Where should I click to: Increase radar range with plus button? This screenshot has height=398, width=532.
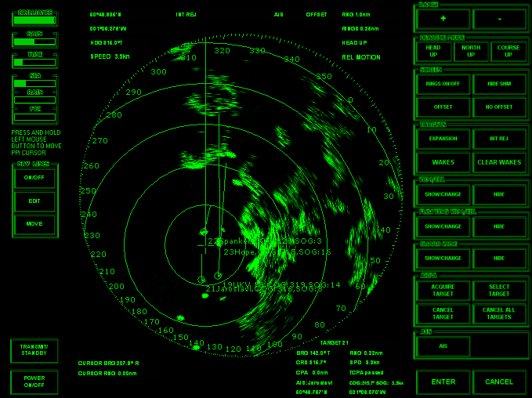tap(443, 19)
